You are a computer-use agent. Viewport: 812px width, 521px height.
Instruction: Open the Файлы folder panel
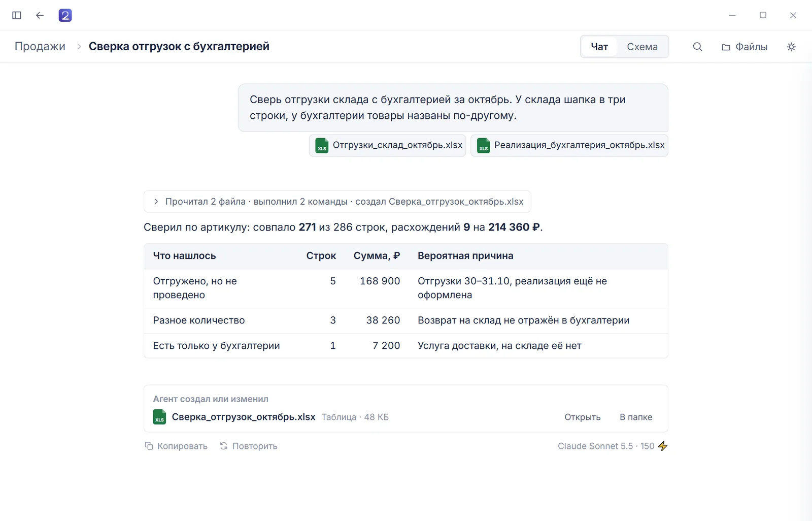pos(745,47)
